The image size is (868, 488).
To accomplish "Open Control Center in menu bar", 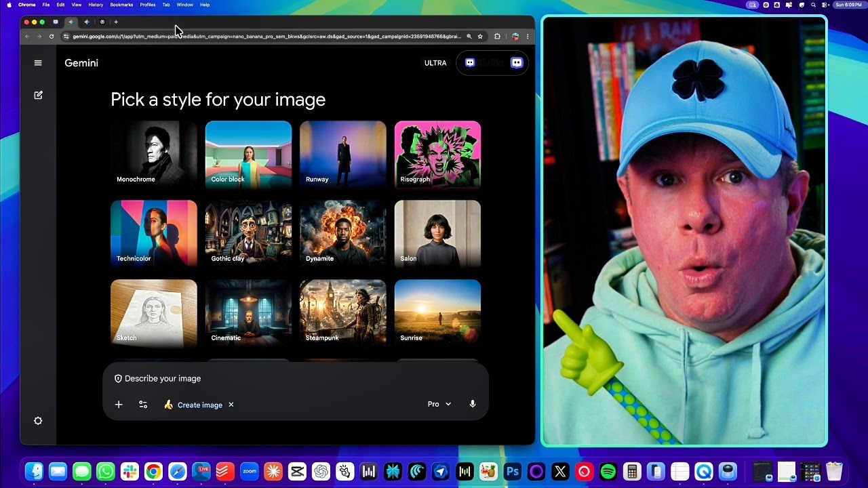I will click(x=825, y=5).
